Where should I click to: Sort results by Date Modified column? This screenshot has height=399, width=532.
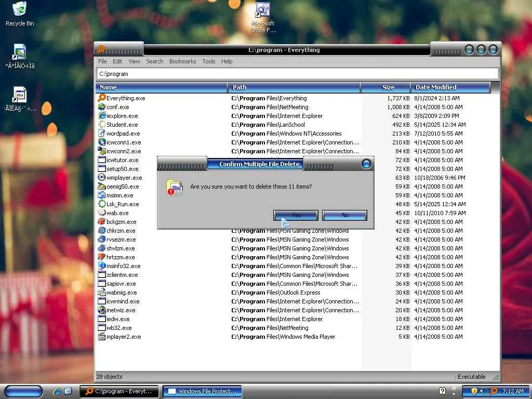point(450,87)
